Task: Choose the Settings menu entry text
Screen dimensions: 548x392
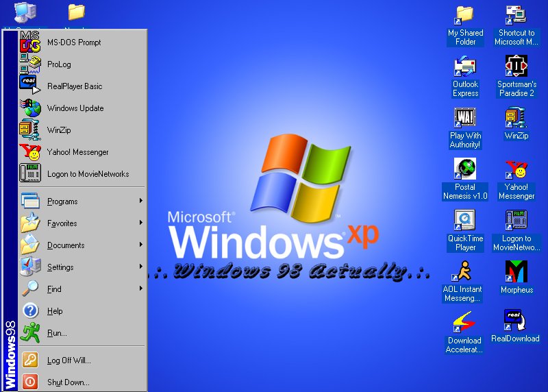Action: click(60, 267)
